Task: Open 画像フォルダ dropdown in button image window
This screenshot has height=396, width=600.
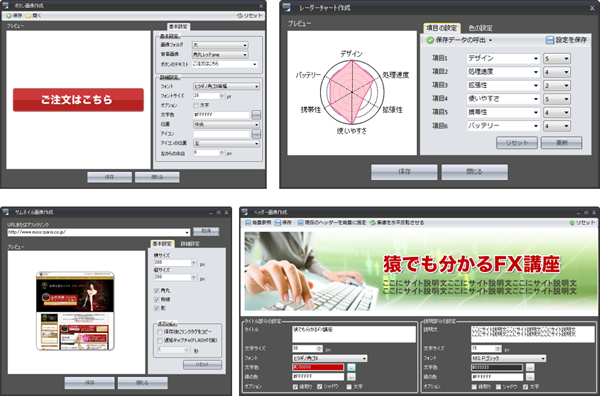Action: click(x=220, y=45)
